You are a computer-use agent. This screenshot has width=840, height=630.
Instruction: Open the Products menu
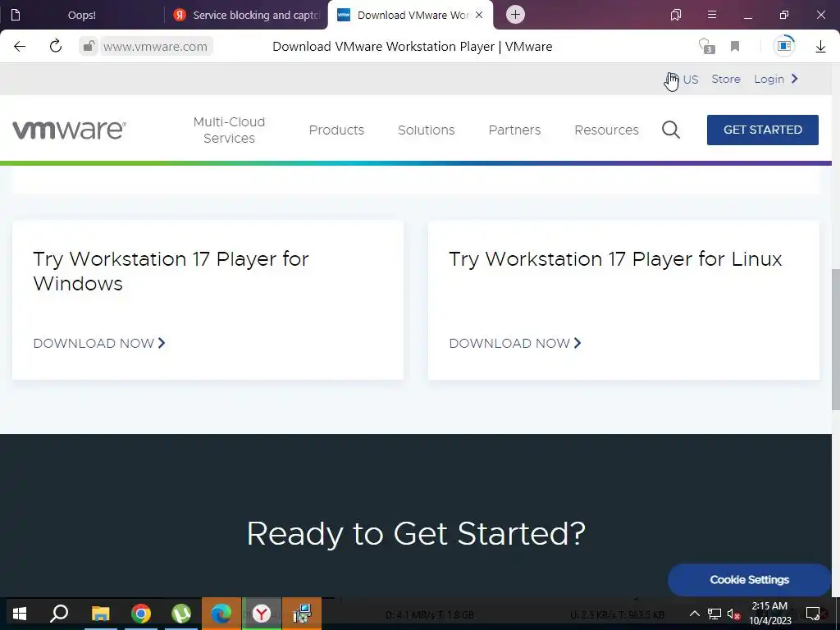coord(336,130)
